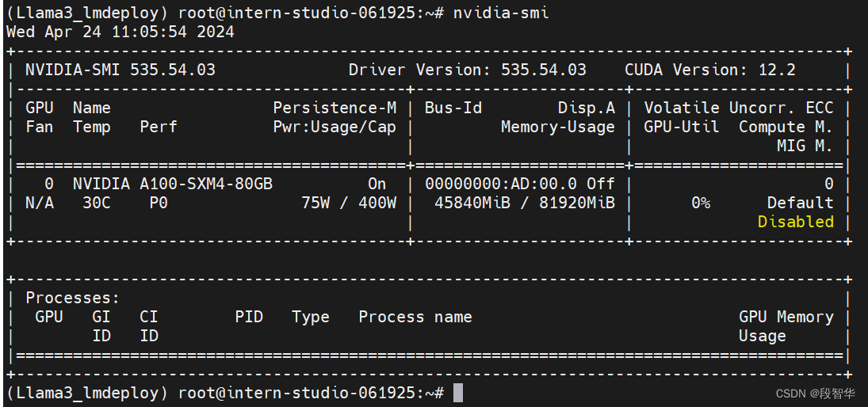Click the PID column header
This screenshot has width=868, height=407.
click(x=249, y=317)
